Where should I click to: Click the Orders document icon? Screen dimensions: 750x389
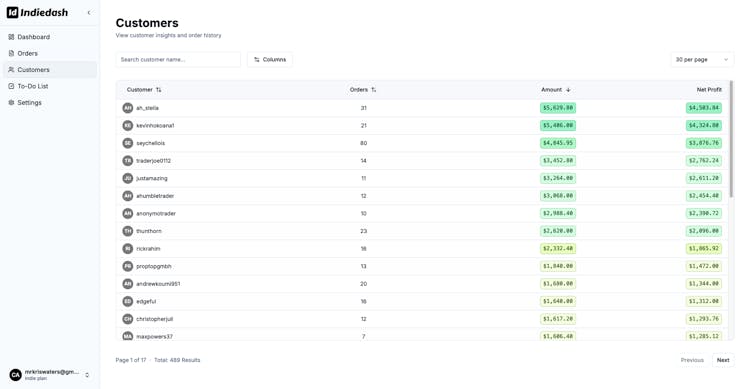11,53
